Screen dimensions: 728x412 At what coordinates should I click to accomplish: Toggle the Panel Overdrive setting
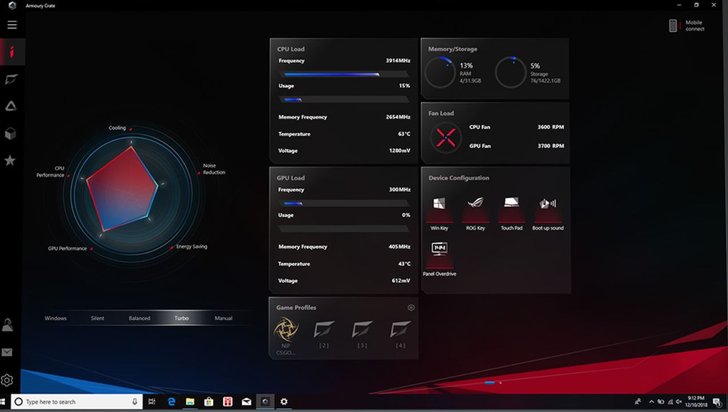point(439,259)
